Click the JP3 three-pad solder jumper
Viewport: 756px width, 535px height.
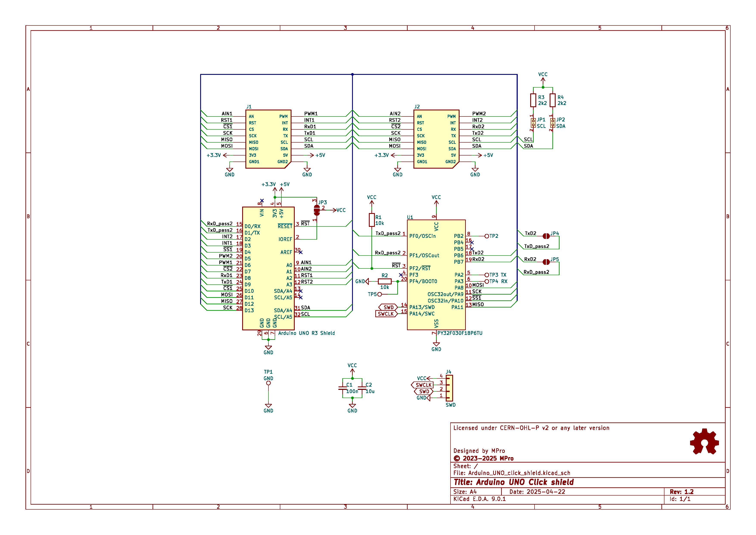click(x=317, y=210)
